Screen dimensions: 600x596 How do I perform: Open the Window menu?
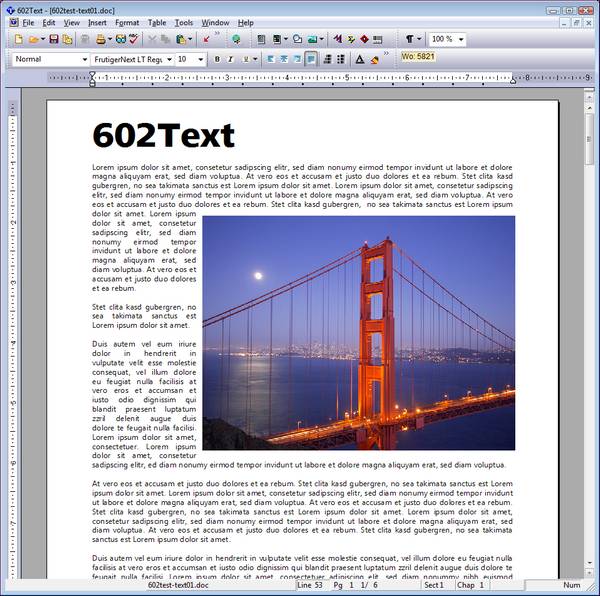click(215, 23)
